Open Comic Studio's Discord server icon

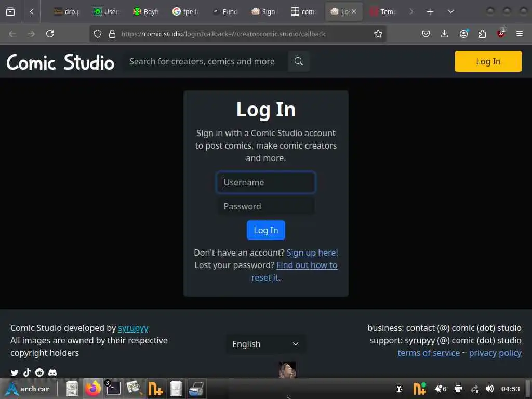[52, 373]
